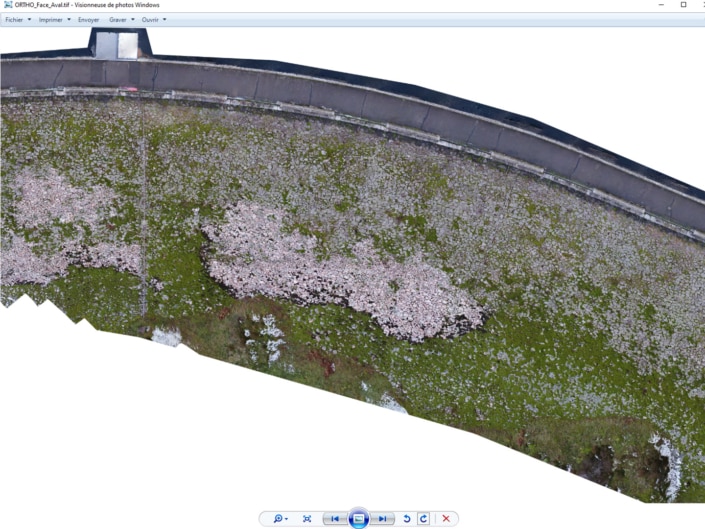The height and width of the screenshot is (529, 705).
Task: Open the Fichier menu
Action: tap(17, 20)
